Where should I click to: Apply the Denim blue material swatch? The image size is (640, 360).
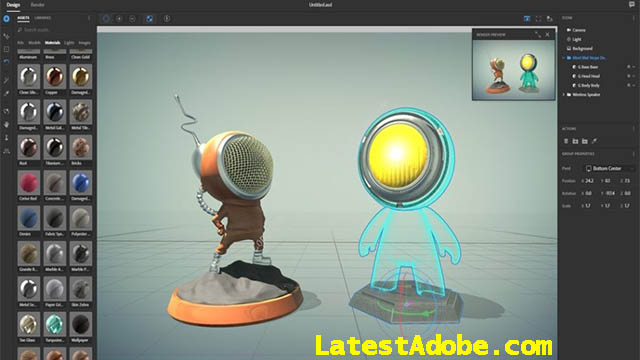pos(29,218)
